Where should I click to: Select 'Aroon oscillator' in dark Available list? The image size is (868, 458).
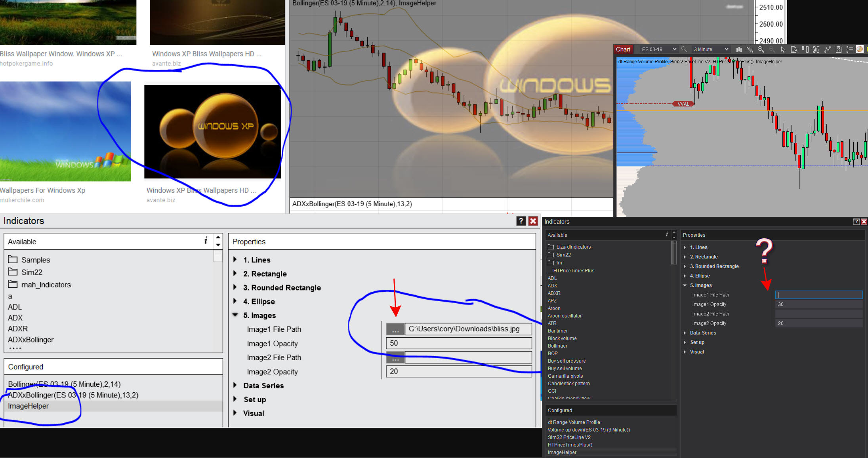tap(565, 316)
